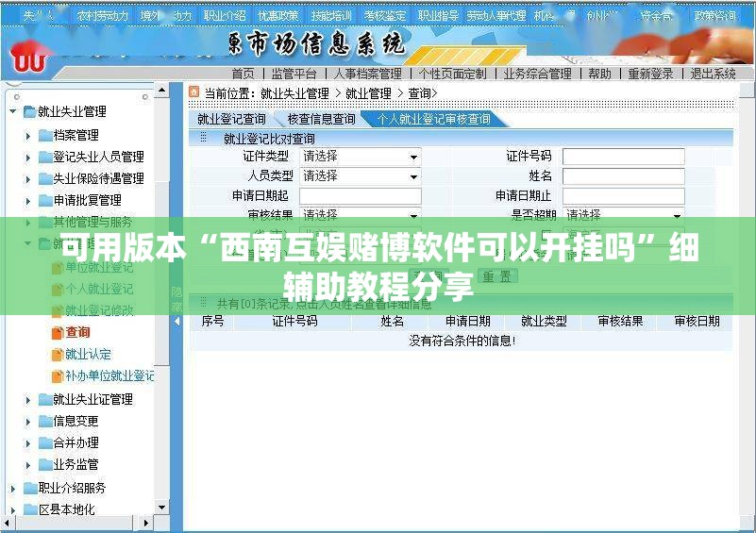Click the 退出系统 link
Screen dimensions: 756x533
click(714, 74)
